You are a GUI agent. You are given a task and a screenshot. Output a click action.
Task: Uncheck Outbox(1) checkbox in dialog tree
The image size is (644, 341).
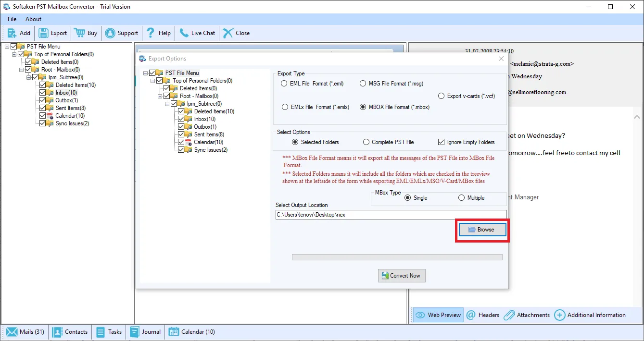(x=181, y=127)
